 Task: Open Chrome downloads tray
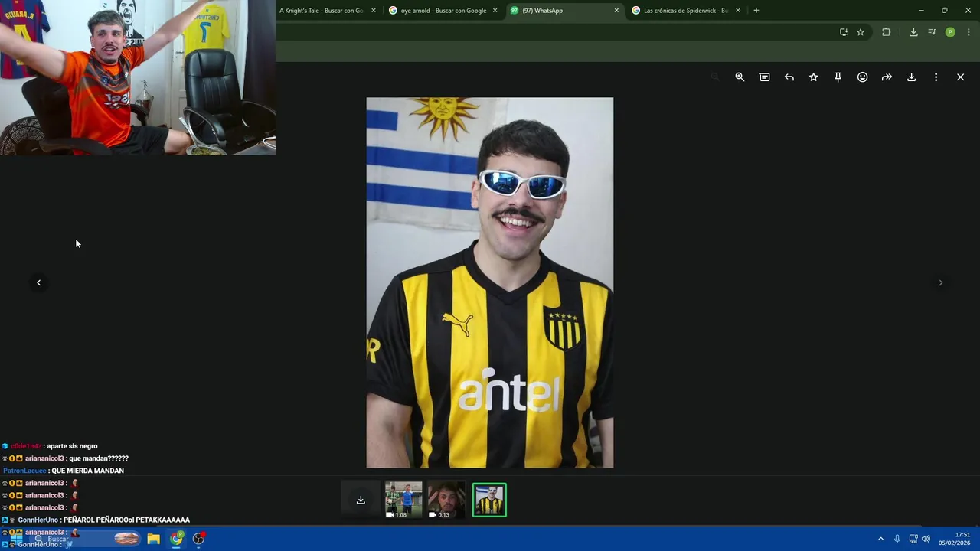[913, 32]
